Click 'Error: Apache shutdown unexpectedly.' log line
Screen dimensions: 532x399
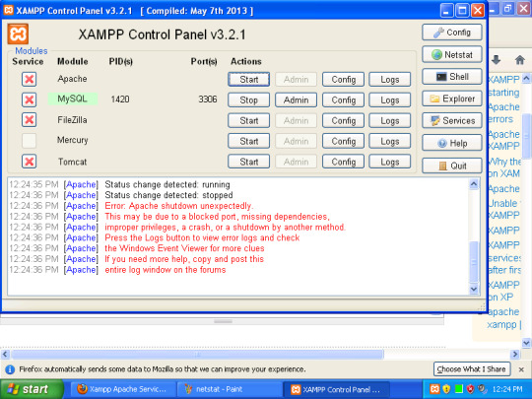178,206
